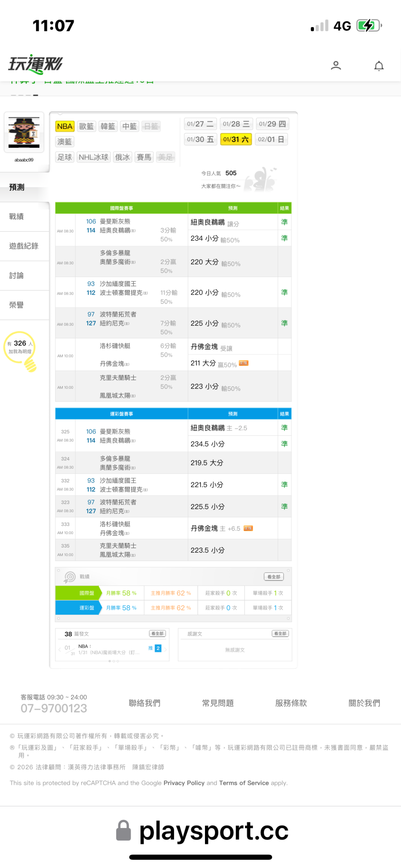Tap the lock icon beside playsport.cc
The image size is (401, 868).
tap(123, 830)
